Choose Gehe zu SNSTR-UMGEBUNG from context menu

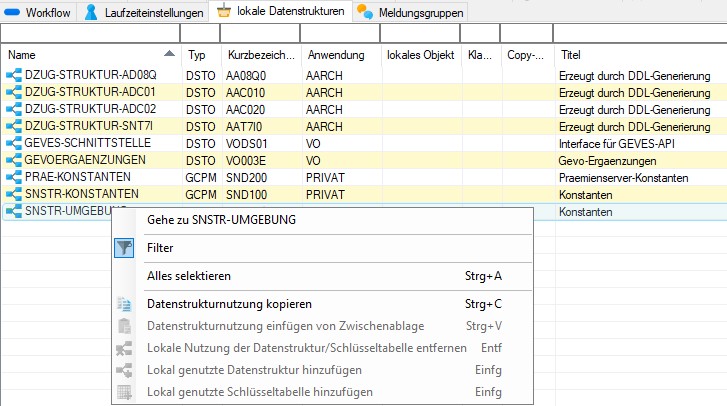pos(223,220)
